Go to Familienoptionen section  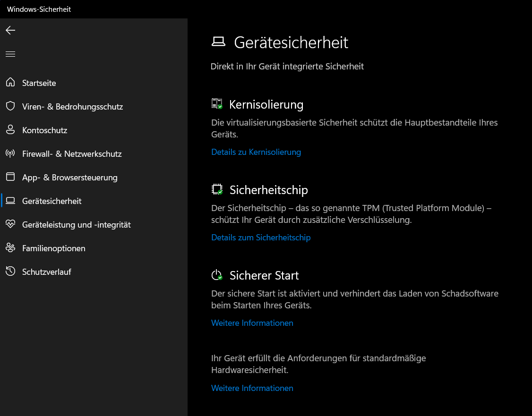click(54, 248)
